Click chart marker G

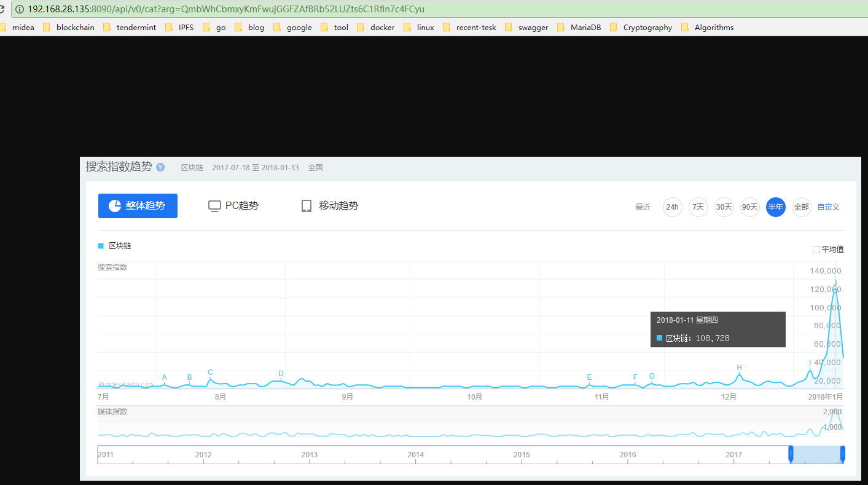tap(652, 376)
